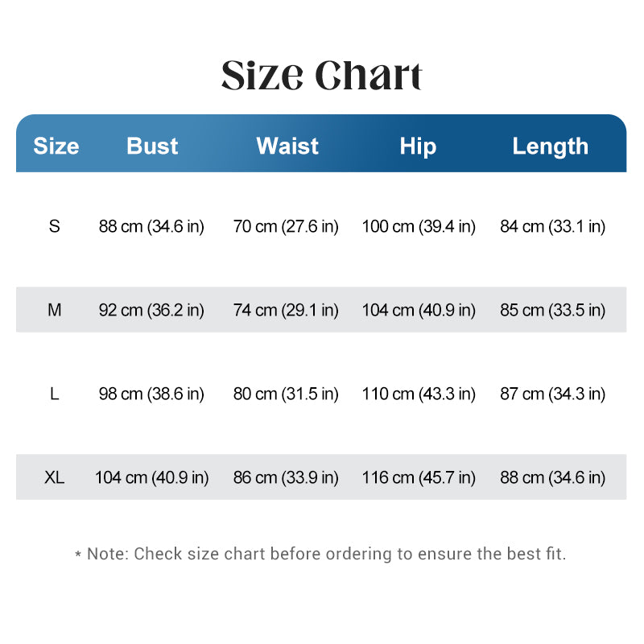This screenshot has height=644, width=644.
Task: Click the note about checking size chart
Action: 320,554
